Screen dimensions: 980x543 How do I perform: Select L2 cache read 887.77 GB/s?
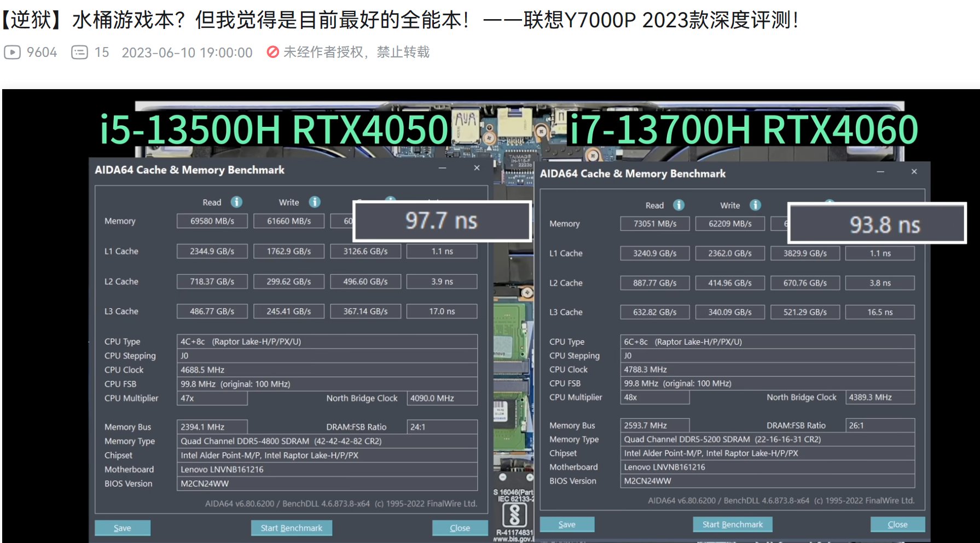(655, 283)
